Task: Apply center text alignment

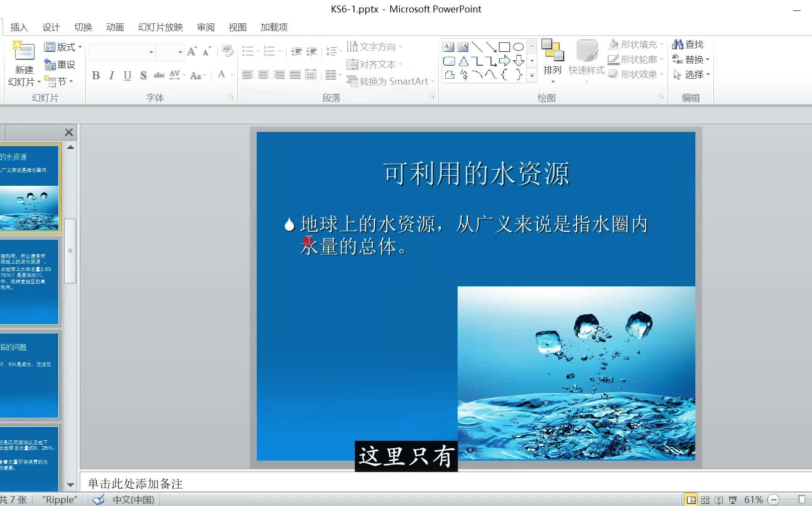Action: (263, 75)
